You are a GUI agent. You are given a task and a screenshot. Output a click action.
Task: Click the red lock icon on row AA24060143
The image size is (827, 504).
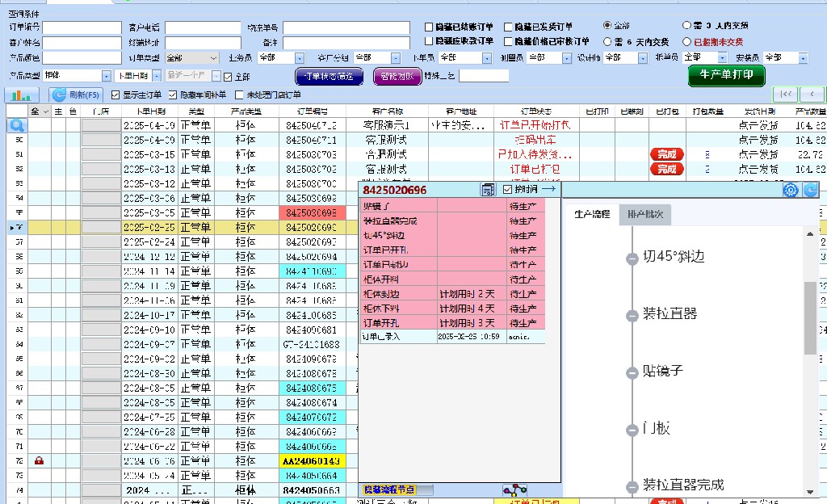click(x=39, y=460)
